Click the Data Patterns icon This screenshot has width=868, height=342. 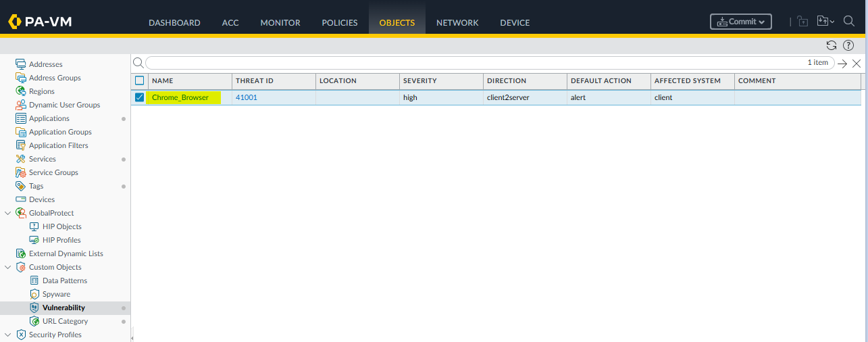click(x=34, y=280)
